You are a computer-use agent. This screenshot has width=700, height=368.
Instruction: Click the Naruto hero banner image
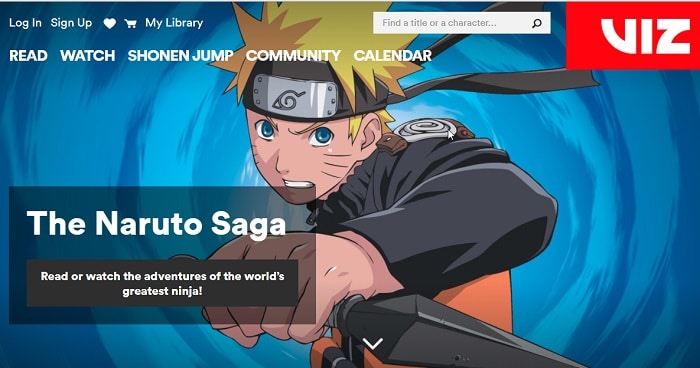[x=350, y=185]
